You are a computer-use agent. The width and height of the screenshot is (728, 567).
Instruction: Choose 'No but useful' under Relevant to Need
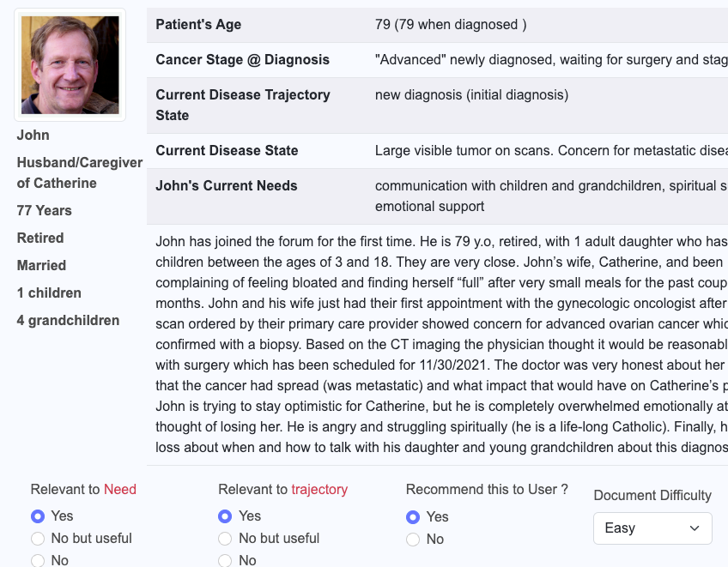tap(38, 538)
